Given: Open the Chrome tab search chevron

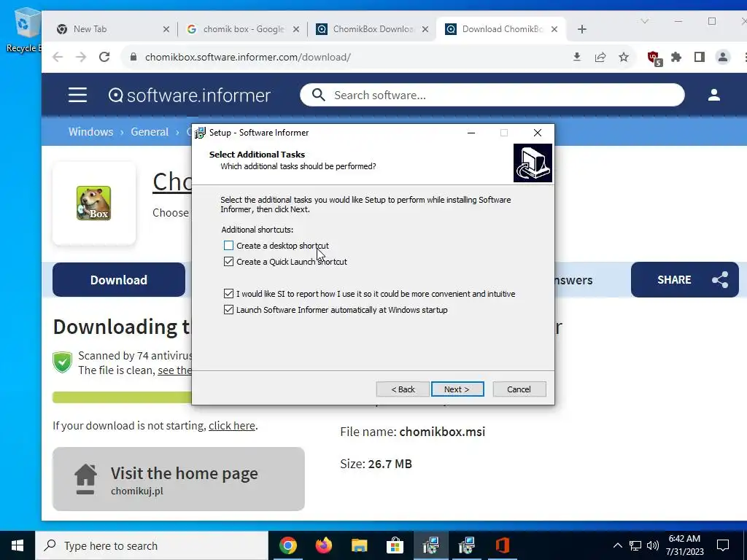Looking at the screenshot, I should point(645,21).
